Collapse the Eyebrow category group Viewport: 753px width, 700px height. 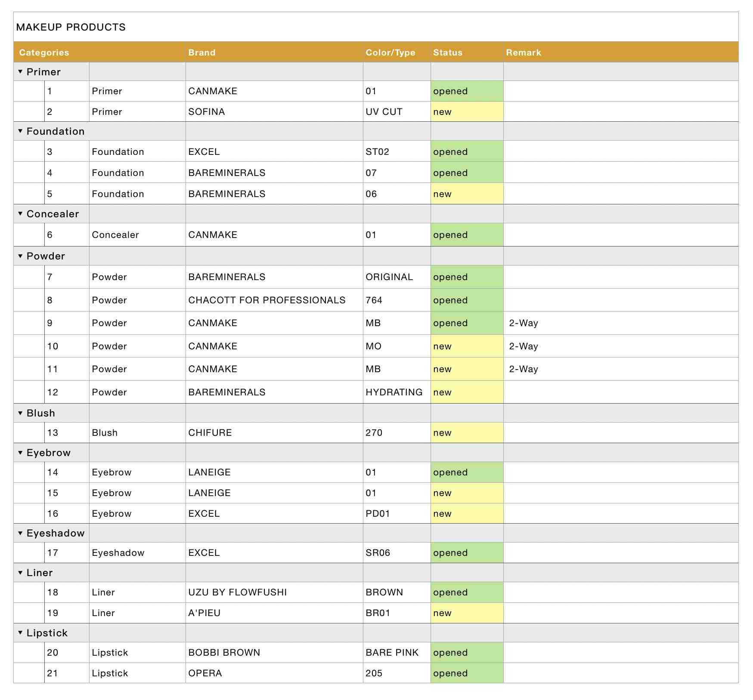(x=20, y=452)
